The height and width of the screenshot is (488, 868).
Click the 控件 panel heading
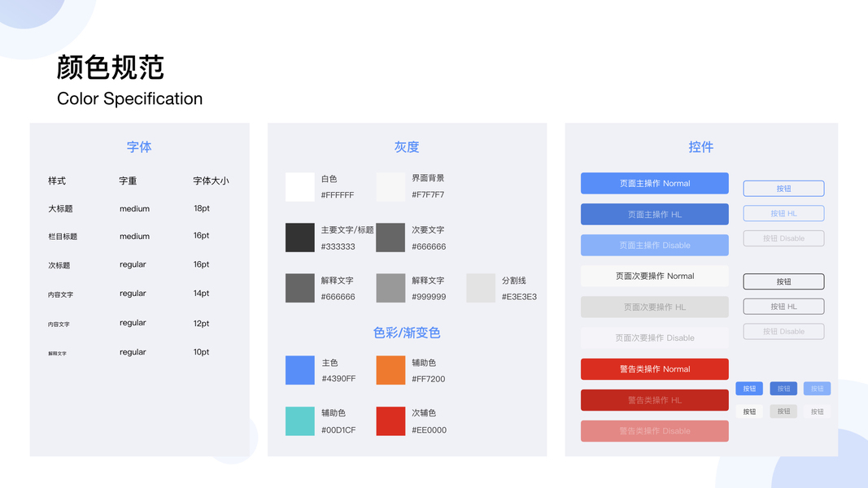(x=700, y=147)
